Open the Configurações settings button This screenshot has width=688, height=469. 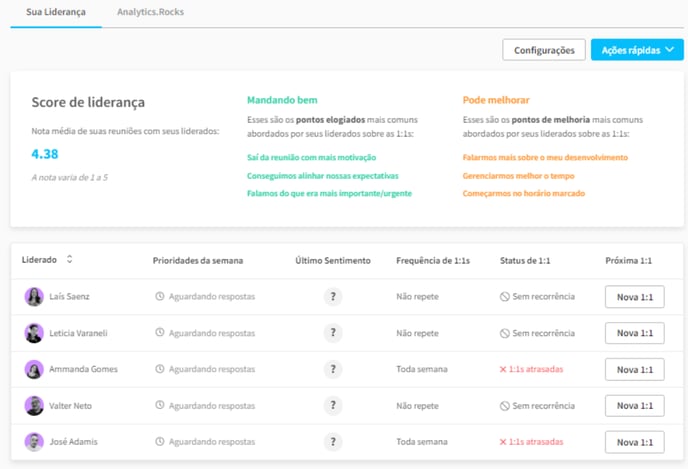click(x=543, y=50)
